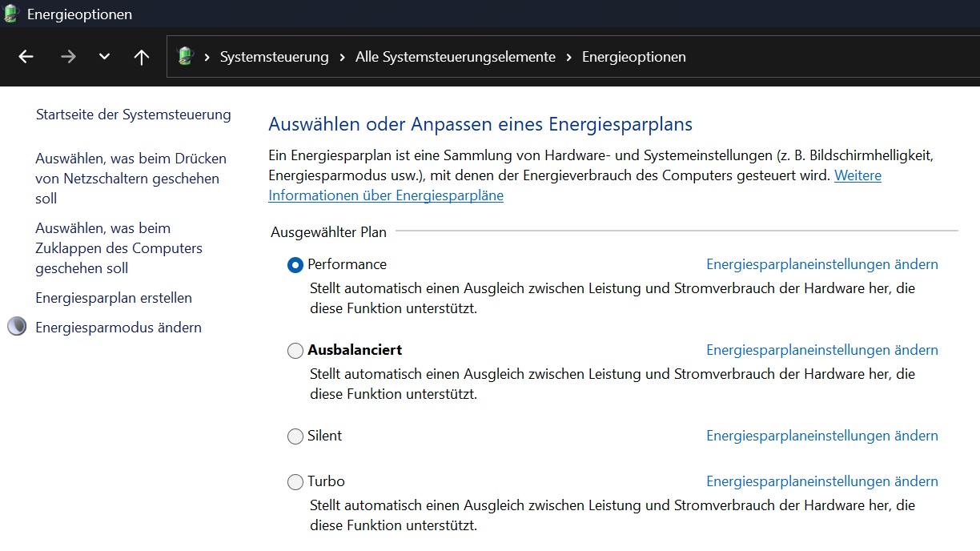The image size is (980, 551).
Task: Click Energiesparplan erstellen in sidebar
Action: pos(114,298)
